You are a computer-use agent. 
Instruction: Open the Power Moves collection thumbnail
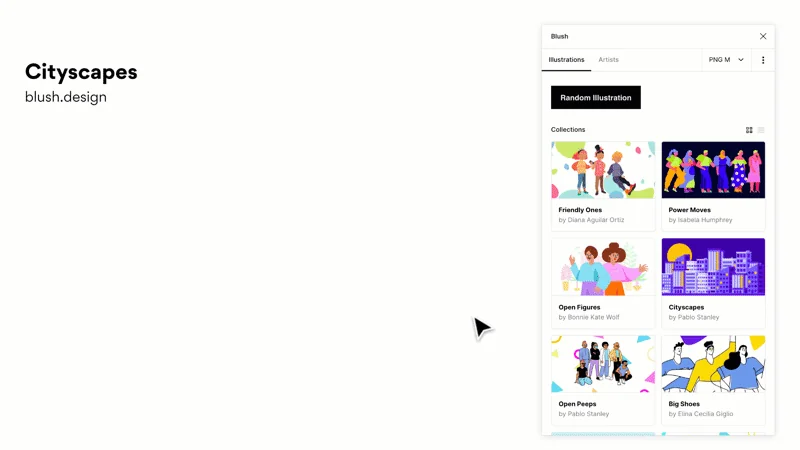[x=713, y=170]
